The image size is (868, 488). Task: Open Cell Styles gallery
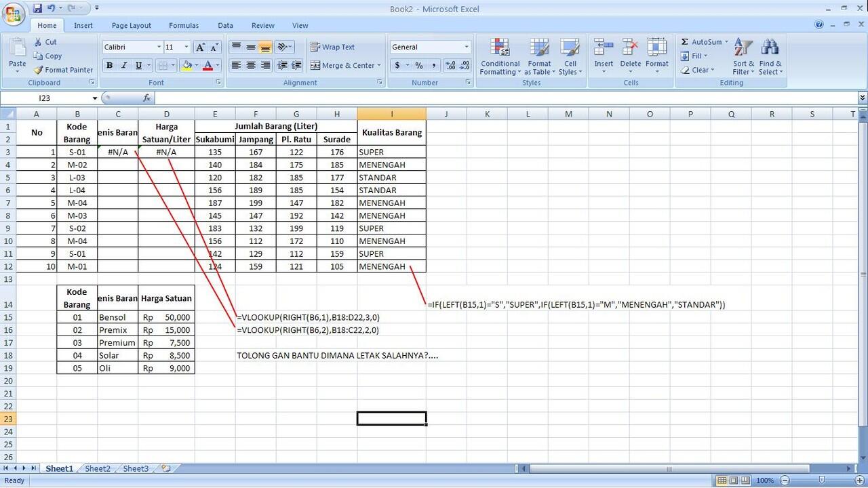click(570, 57)
